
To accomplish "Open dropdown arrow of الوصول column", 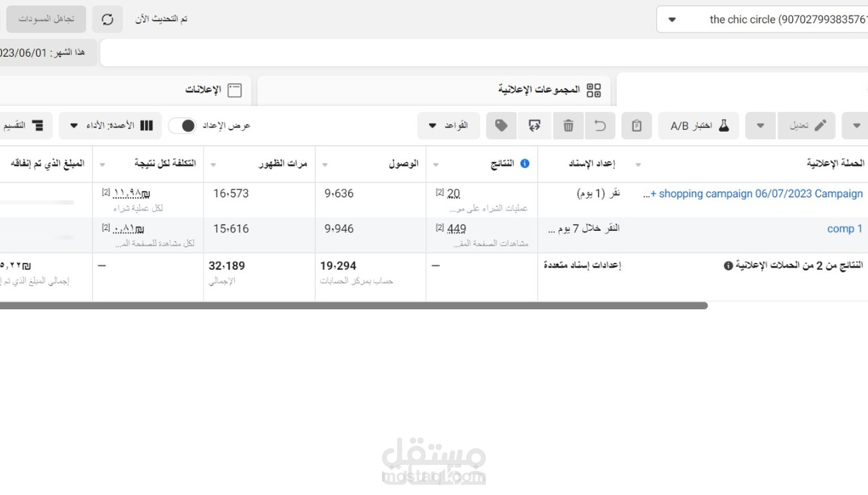I will [325, 165].
